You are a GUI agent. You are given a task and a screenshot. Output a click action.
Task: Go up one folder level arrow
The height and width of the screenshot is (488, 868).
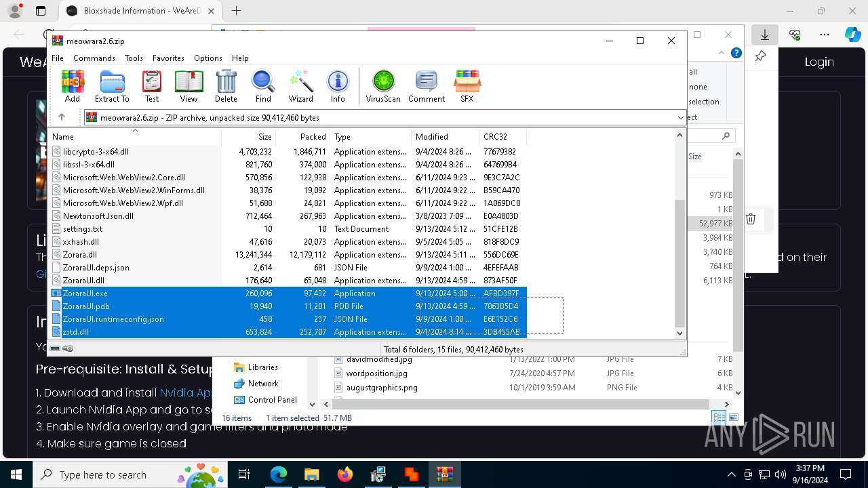tap(62, 117)
